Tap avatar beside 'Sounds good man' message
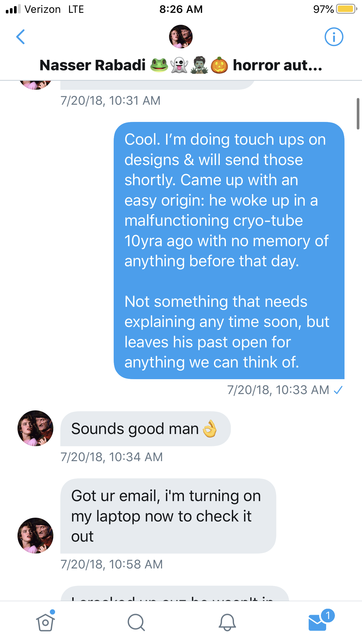Screen dimensions: 362x644 click(x=35, y=428)
